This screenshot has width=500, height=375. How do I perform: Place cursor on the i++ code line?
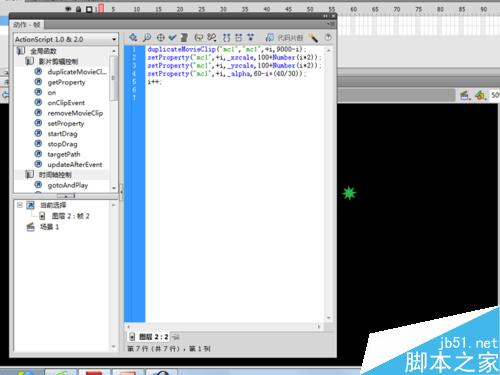tap(154, 82)
